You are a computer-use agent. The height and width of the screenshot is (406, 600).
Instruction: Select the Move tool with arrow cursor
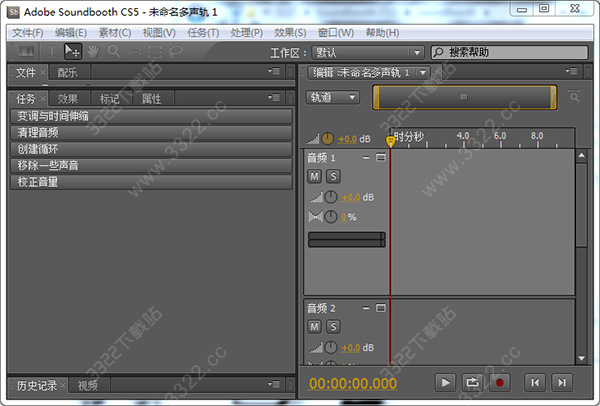pos(72,51)
